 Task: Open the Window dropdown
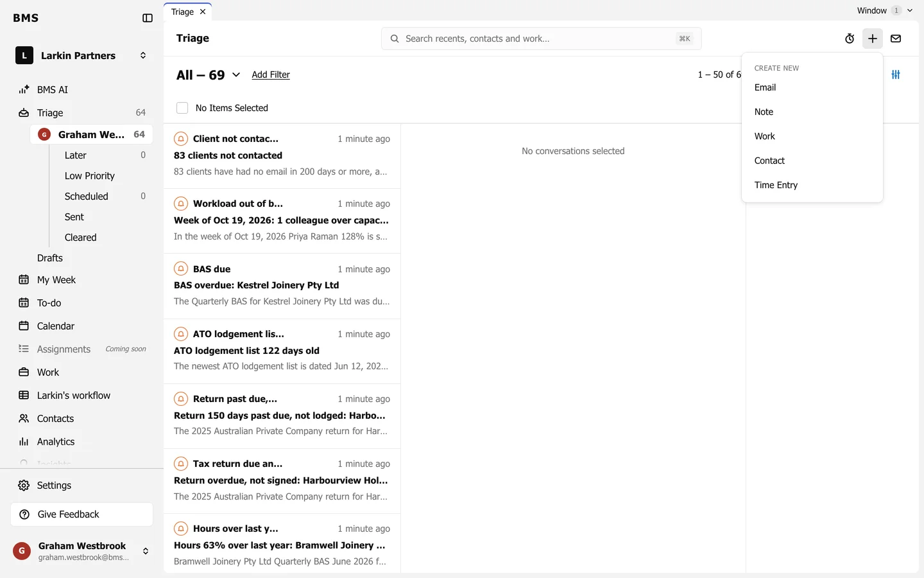coord(884,10)
